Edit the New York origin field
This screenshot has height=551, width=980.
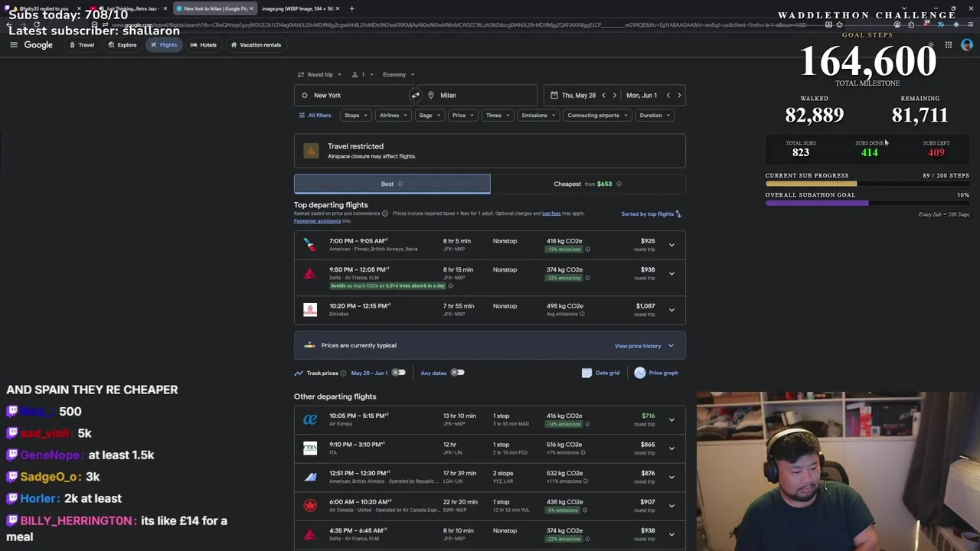[x=352, y=96]
